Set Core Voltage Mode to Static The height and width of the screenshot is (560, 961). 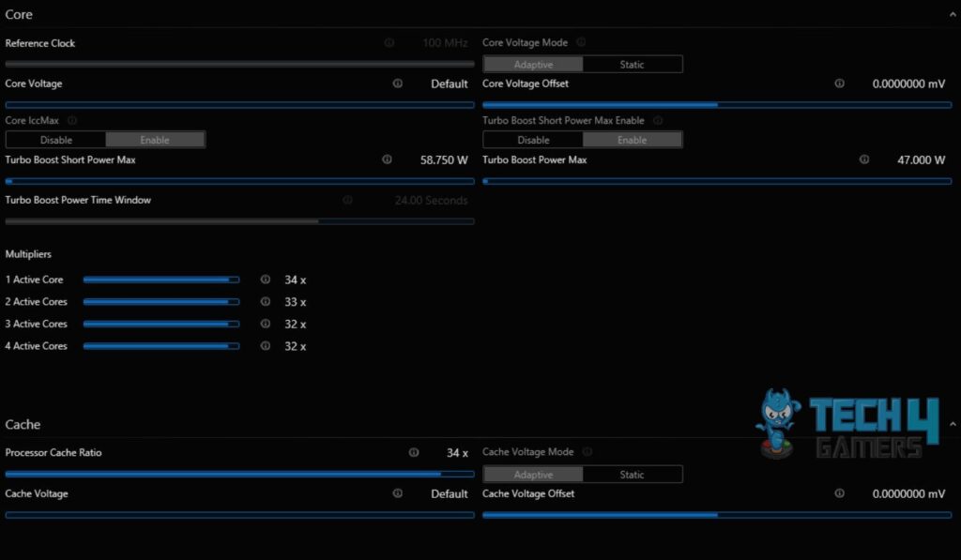pos(632,65)
